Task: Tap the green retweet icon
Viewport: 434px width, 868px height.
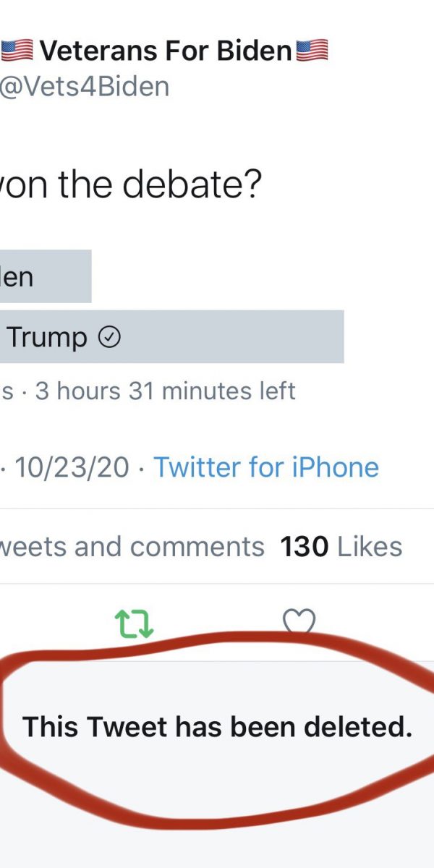Action: point(135,622)
